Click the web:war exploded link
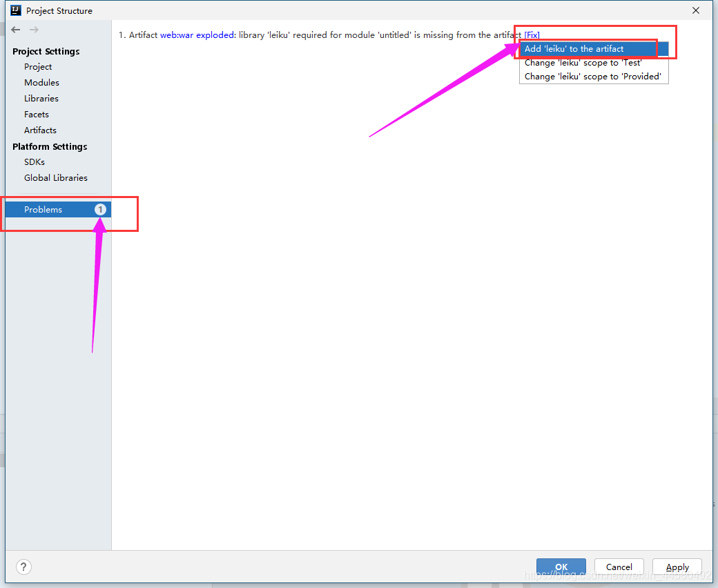 coord(197,35)
